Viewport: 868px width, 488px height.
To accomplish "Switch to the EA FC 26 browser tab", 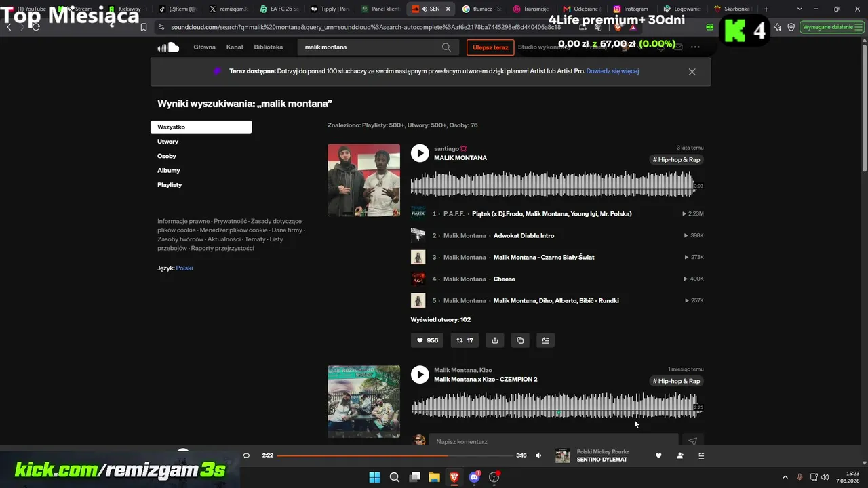I will click(x=279, y=9).
